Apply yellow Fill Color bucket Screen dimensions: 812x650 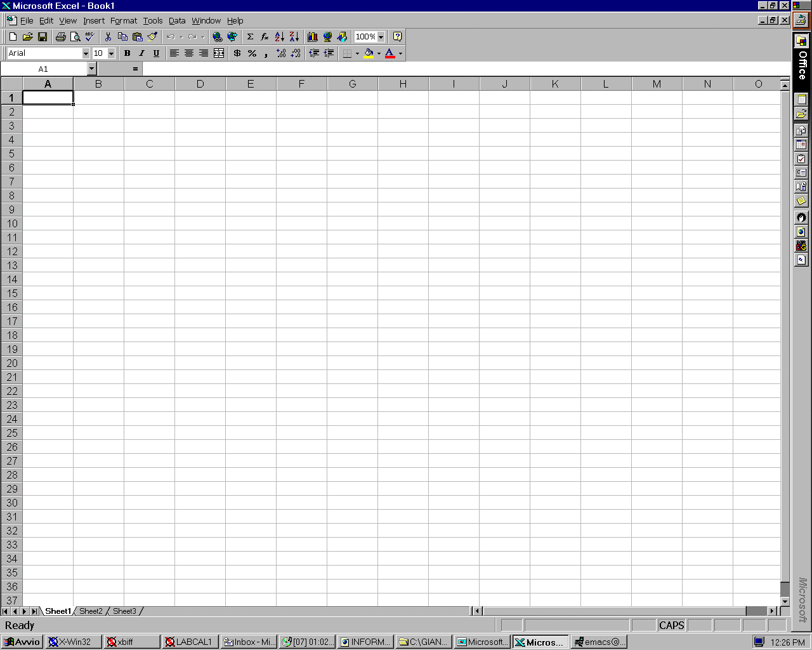(369, 53)
